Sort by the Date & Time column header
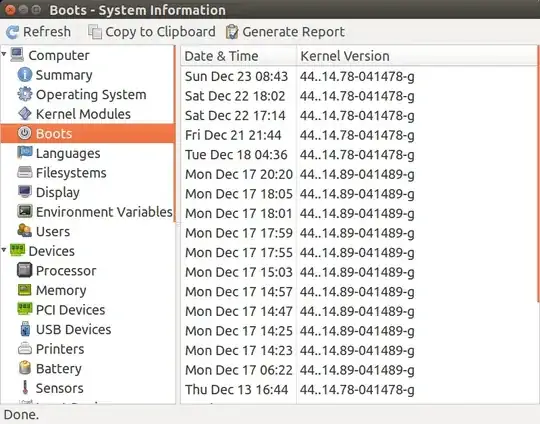This screenshot has width=540, height=424. (239, 56)
